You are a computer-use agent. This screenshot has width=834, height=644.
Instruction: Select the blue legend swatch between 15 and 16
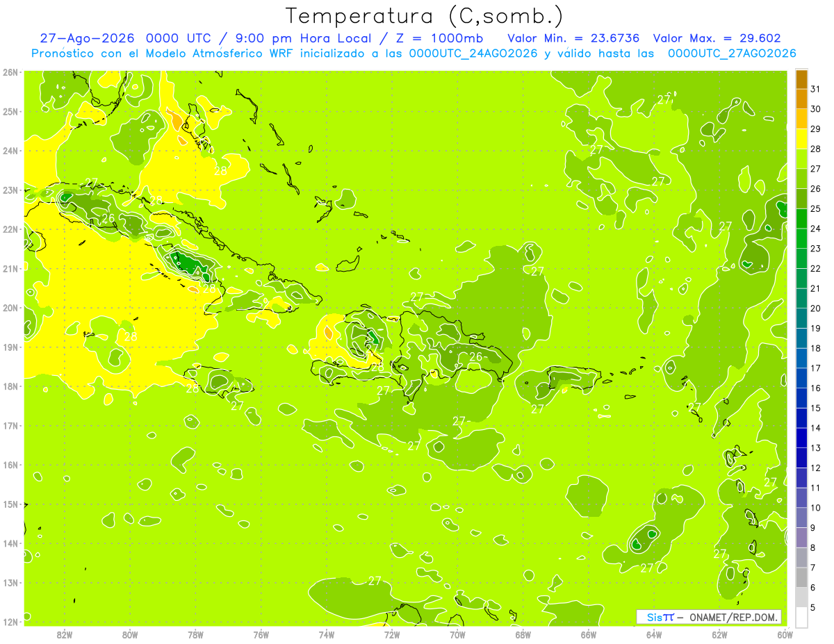pyautogui.click(x=801, y=398)
